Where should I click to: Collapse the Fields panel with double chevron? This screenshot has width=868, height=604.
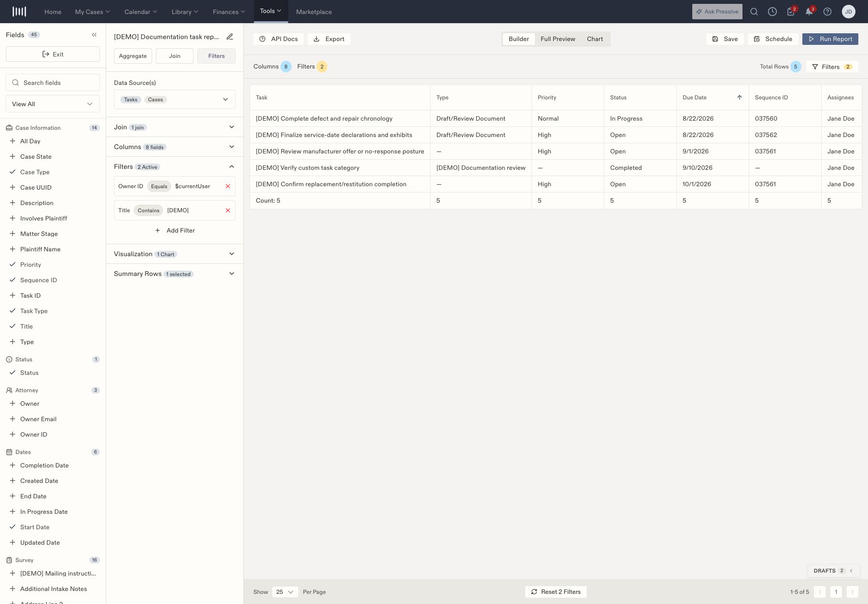click(x=94, y=35)
